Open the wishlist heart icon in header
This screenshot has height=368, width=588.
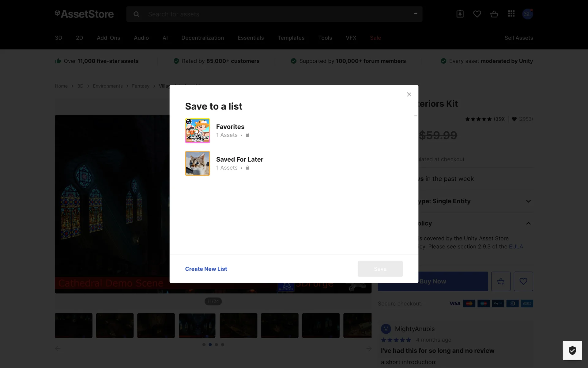point(477,14)
